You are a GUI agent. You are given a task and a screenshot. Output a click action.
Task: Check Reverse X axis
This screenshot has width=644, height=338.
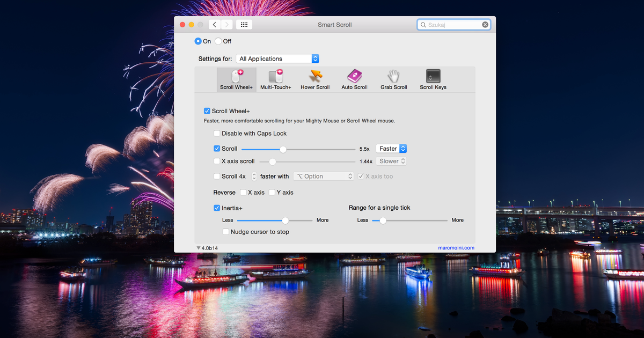click(243, 192)
